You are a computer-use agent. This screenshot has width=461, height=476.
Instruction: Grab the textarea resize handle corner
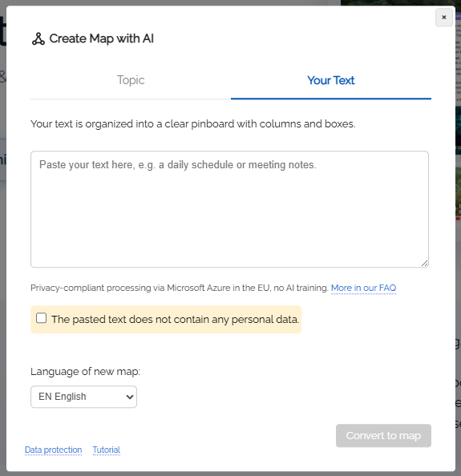(424, 264)
